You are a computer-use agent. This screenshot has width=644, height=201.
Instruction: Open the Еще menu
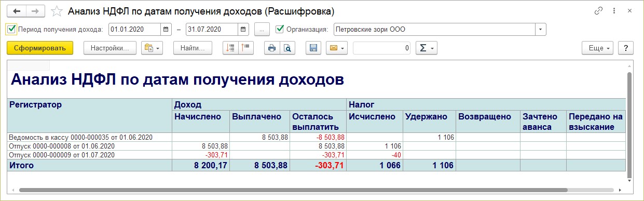tap(598, 48)
